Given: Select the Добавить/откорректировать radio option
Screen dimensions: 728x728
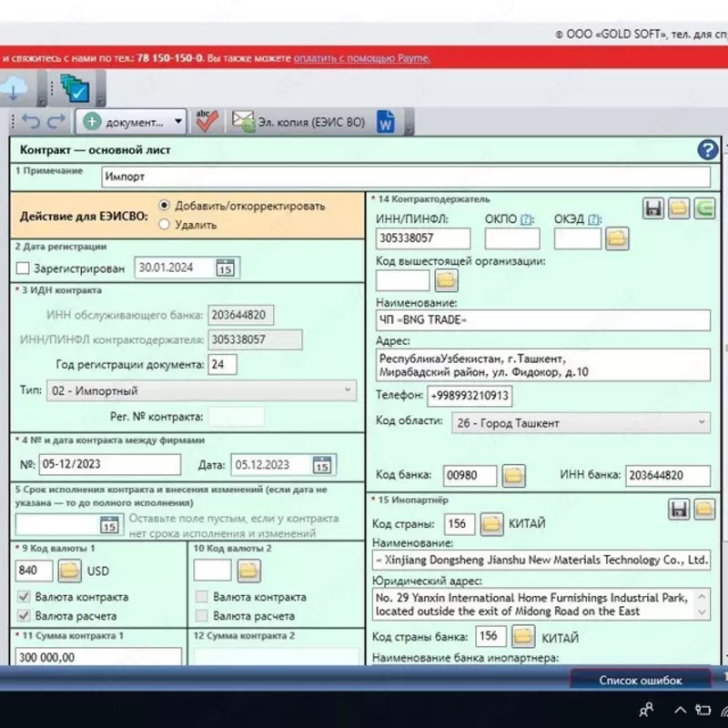Looking at the screenshot, I should pos(164,206).
